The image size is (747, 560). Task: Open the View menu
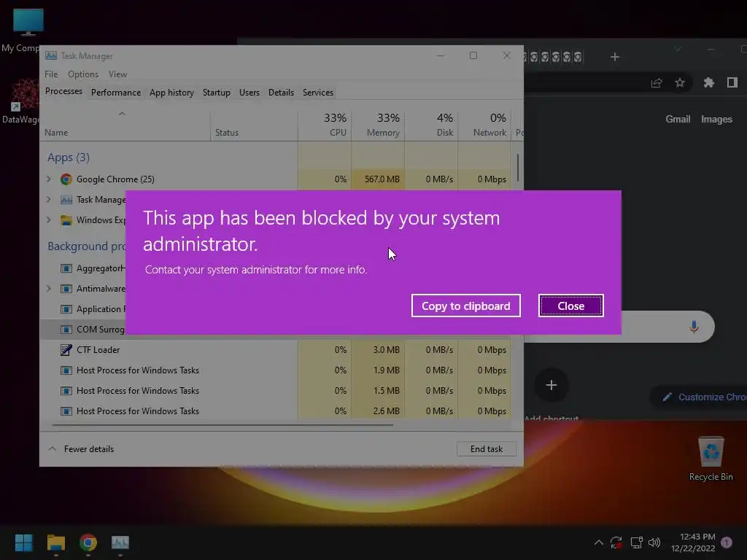click(117, 74)
